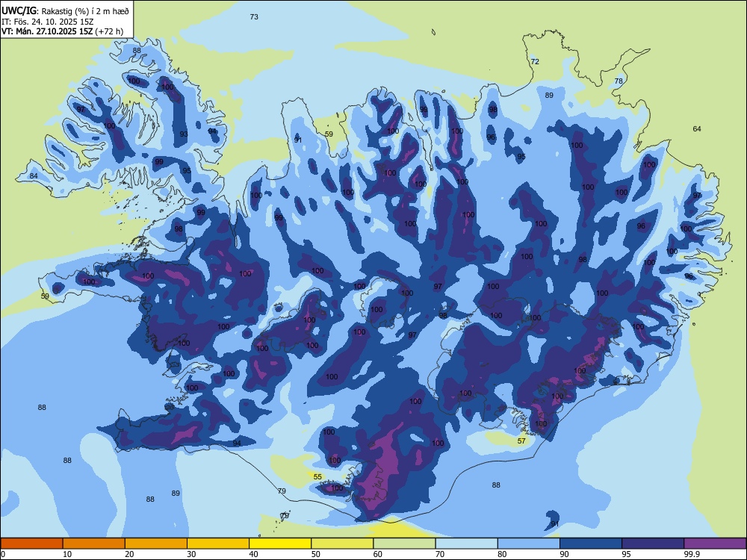Pick the 30–40 golden legend swatch
Screen dimensions: 747x560
pos(218,544)
